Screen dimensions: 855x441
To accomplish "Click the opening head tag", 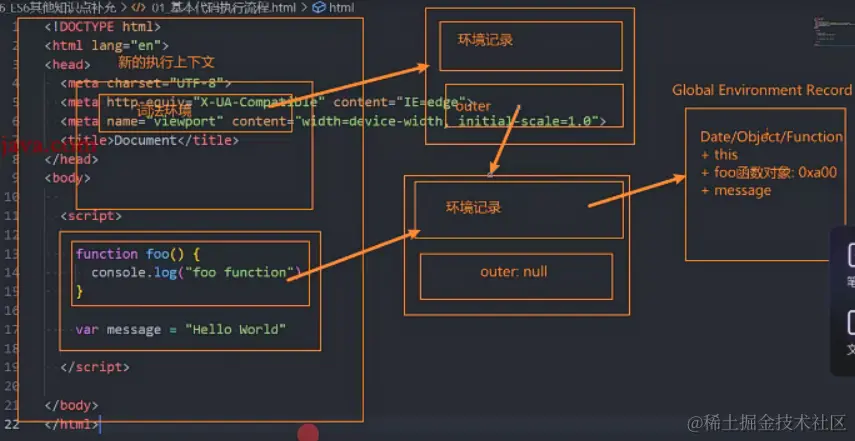I will (68, 65).
